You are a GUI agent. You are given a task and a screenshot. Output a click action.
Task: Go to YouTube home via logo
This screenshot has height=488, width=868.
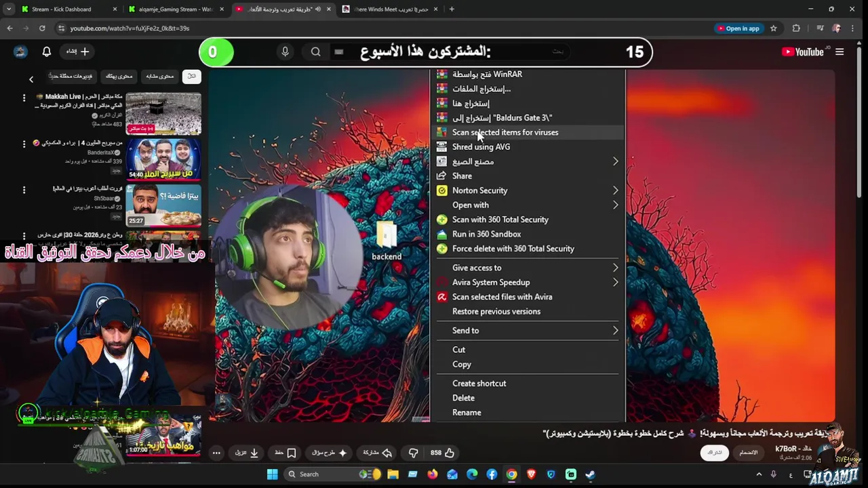(802, 52)
